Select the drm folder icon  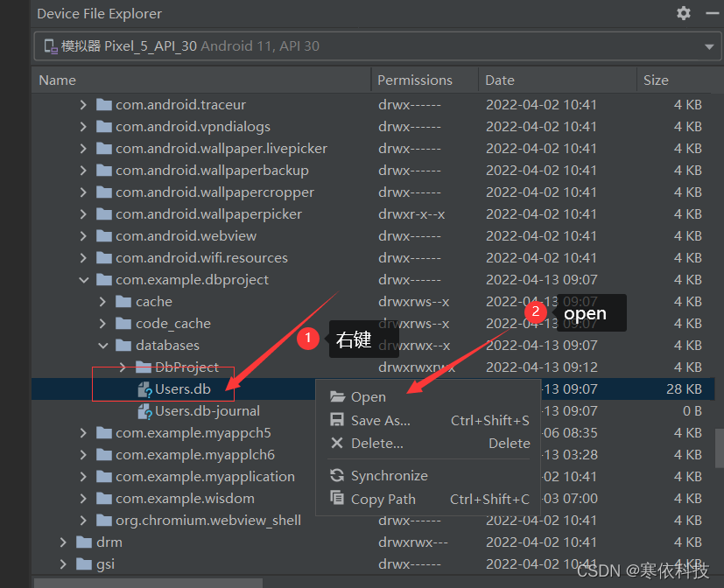(x=84, y=542)
